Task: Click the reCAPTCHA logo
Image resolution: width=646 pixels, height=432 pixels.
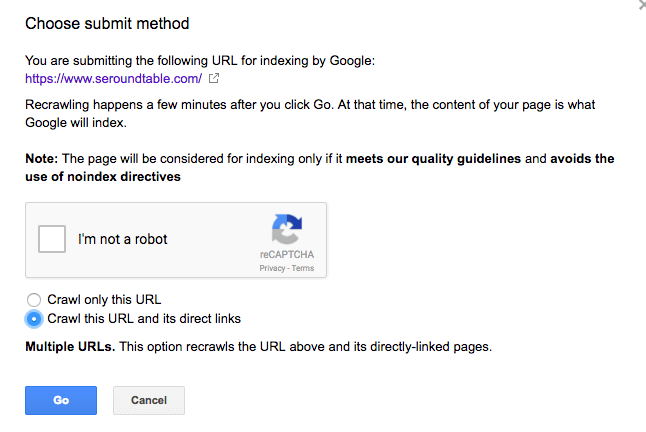Action: coord(287,230)
